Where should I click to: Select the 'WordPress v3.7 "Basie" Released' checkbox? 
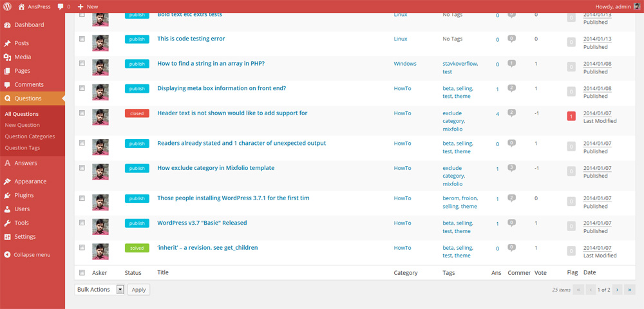(x=82, y=223)
